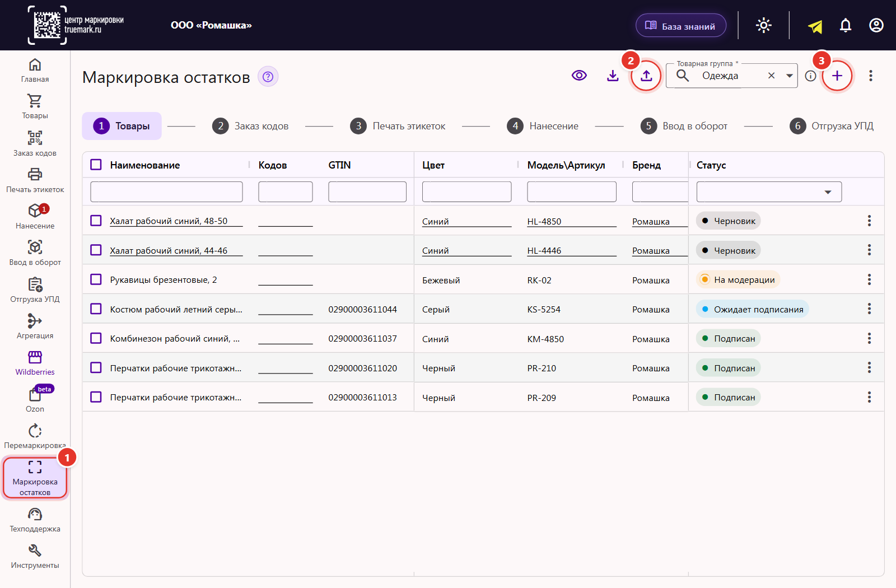Image resolution: width=896 pixels, height=588 pixels.
Task: Open Агрегация sidebar section
Action: pyautogui.click(x=35, y=326)
